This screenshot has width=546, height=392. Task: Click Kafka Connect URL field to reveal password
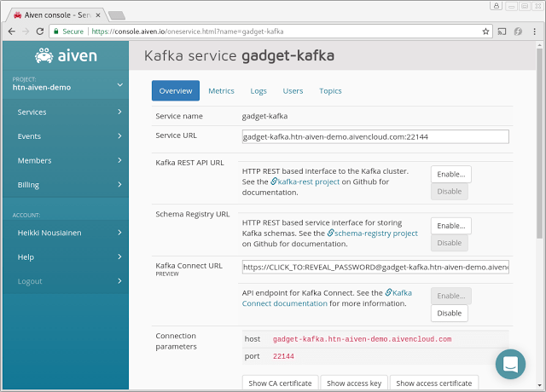tap(375, 267)
